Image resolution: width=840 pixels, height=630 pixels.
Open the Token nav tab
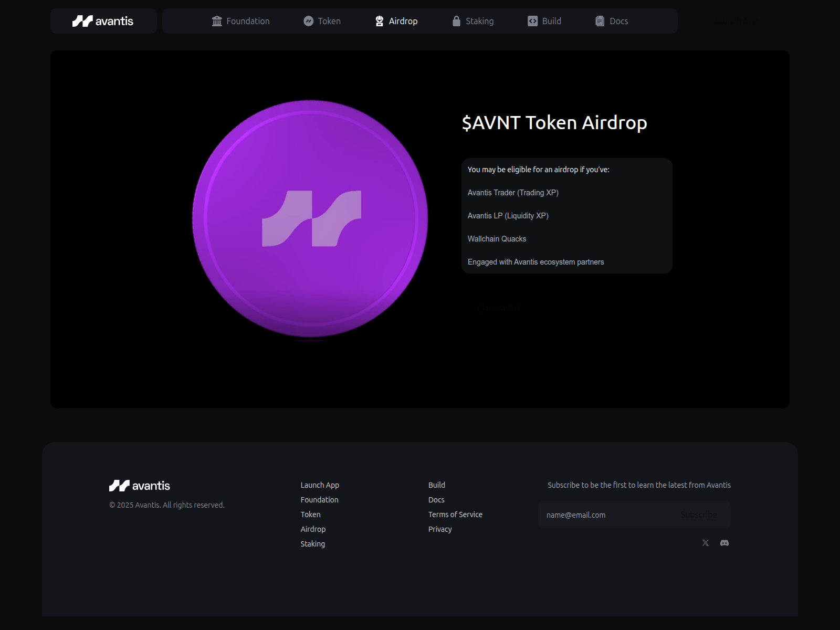coord(322,21)
